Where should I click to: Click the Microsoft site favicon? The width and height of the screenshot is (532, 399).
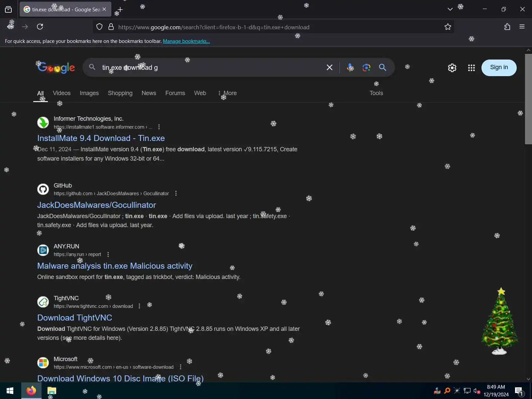(x=43, y=363)
